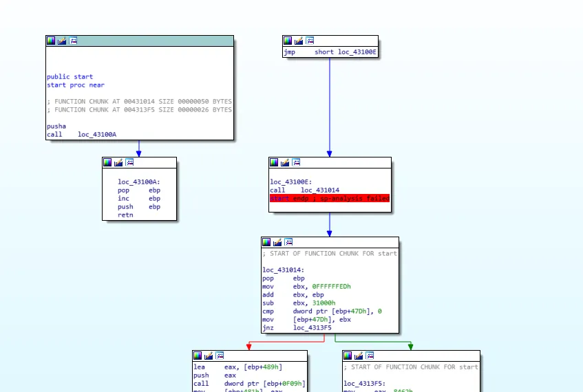Select the 'loc_43100E:' label

tap(291, 182)
